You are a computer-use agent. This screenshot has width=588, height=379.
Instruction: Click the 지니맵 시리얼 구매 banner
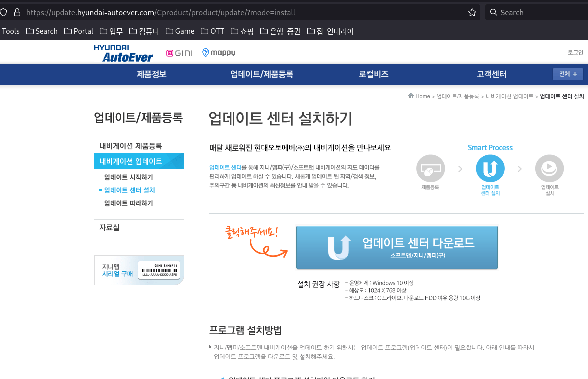pos(139,270)
